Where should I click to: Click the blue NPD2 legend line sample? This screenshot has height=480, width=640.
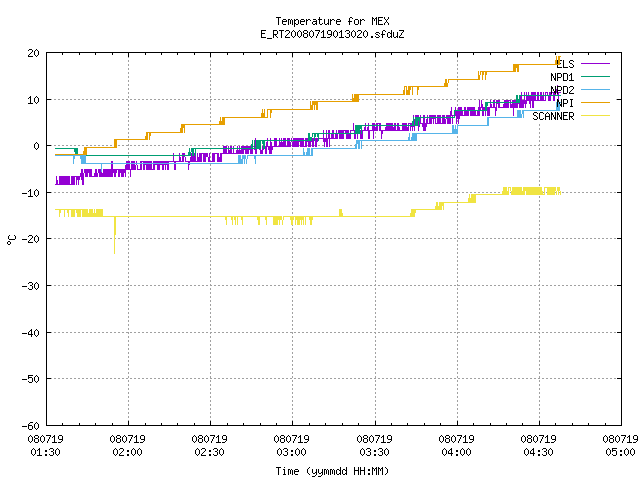pyautogui.click(x=596, y=89)
